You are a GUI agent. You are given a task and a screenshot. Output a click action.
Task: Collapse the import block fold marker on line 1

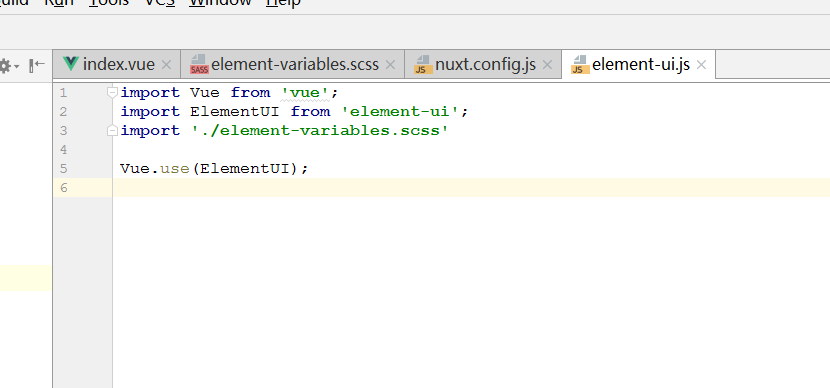tap(112, 93)
